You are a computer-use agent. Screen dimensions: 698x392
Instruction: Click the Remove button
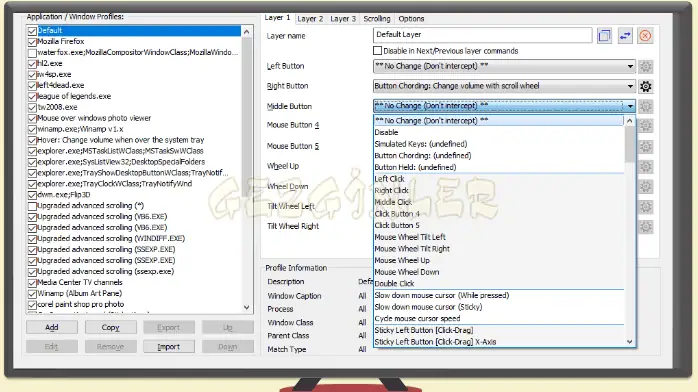pos(110,347)
